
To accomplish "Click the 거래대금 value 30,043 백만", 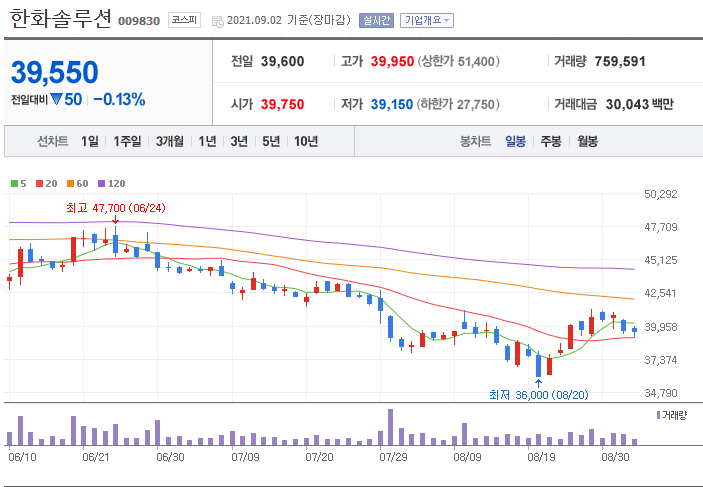I will (640, 104).
